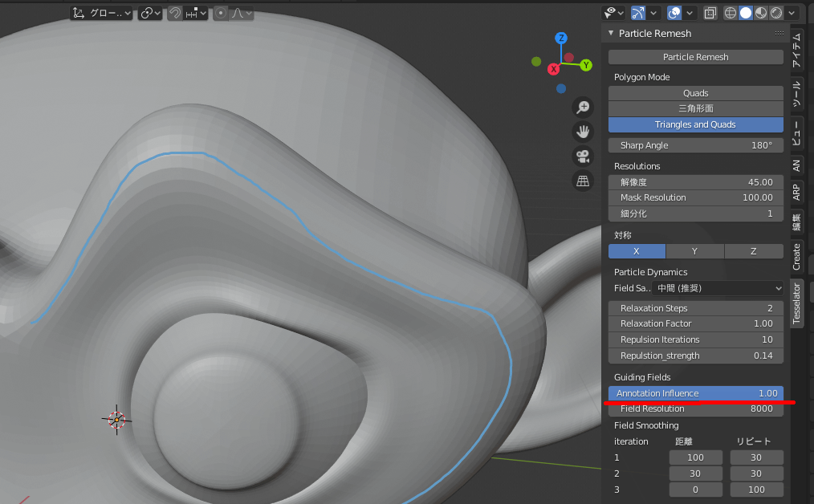
Task: Open the pivot point dropdown
Action: [150, 13]
